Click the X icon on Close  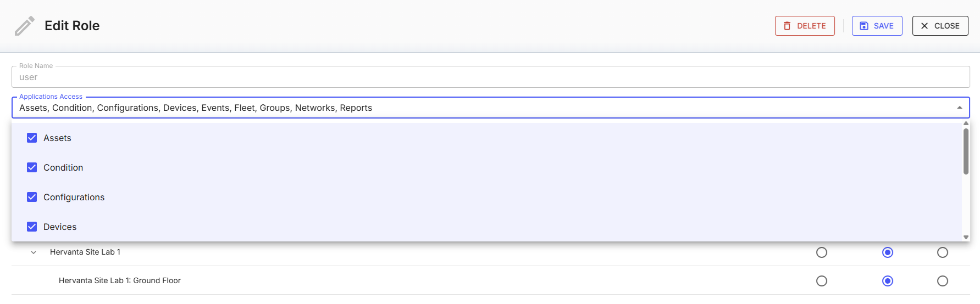pyautogui.click(x=924, y=26)
